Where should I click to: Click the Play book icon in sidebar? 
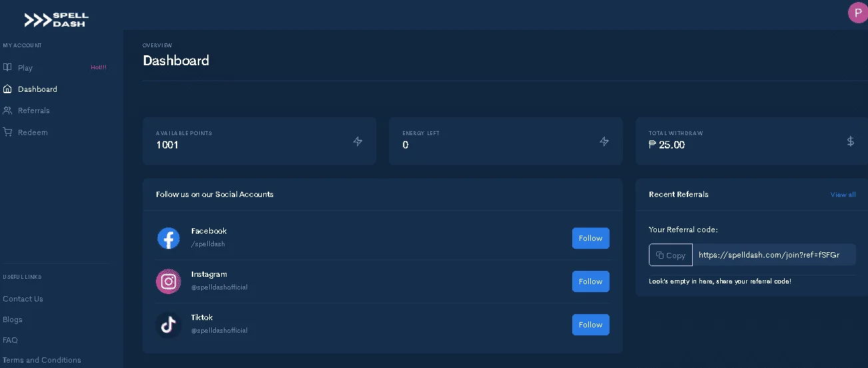[7, 67]
